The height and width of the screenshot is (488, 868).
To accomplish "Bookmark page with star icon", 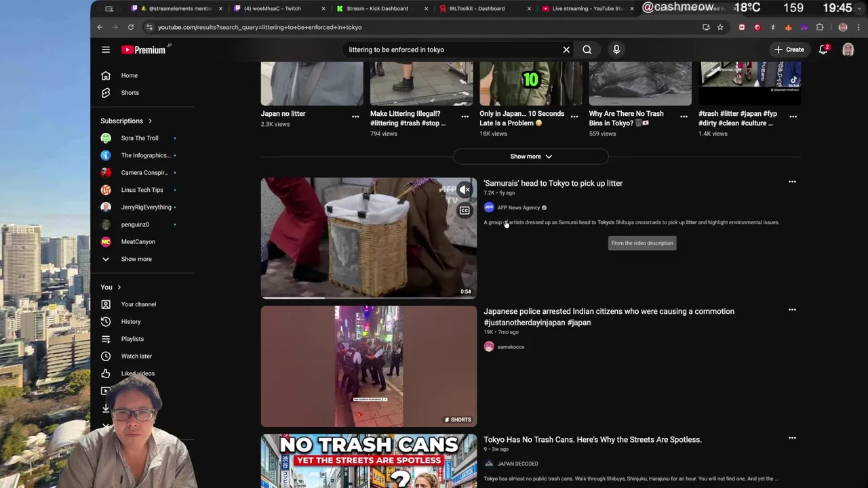I will pyautogui.click(x=720, y=27).
